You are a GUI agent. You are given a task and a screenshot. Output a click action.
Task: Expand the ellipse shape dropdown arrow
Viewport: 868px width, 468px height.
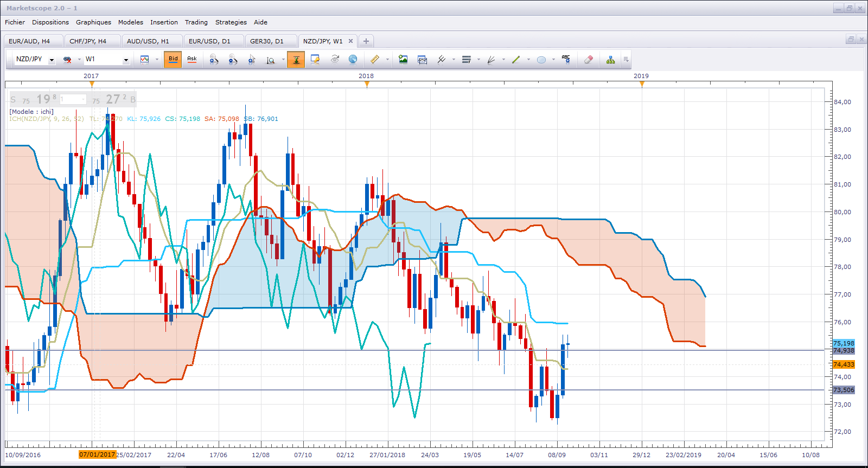click(x=553, y=60)
